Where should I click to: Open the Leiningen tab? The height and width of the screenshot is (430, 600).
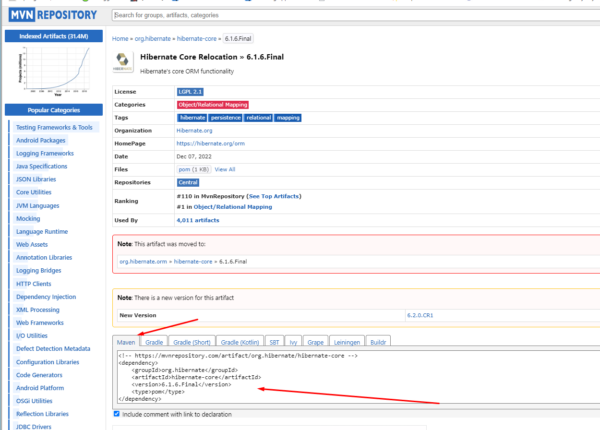[x=347, y=342]
